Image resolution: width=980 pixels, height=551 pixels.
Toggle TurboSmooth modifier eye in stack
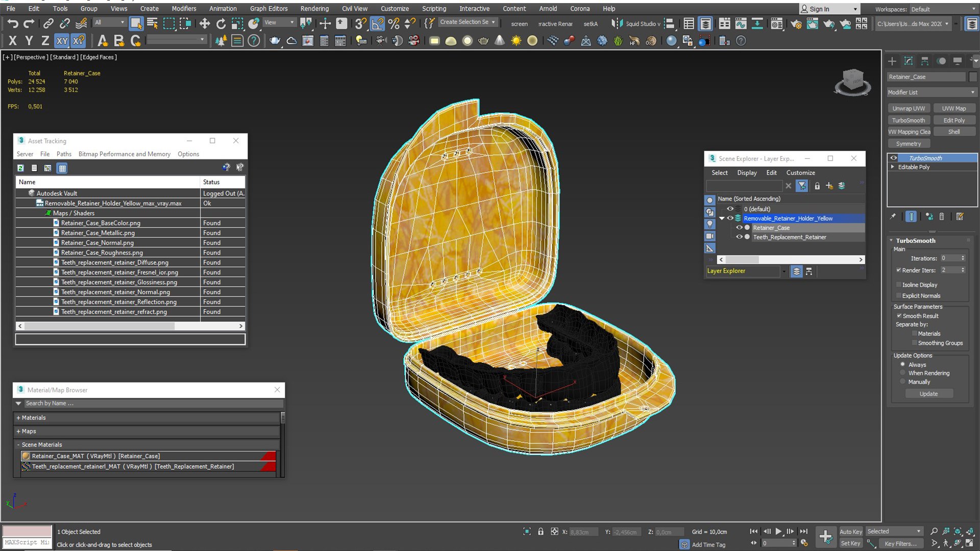tap(894, 158)
